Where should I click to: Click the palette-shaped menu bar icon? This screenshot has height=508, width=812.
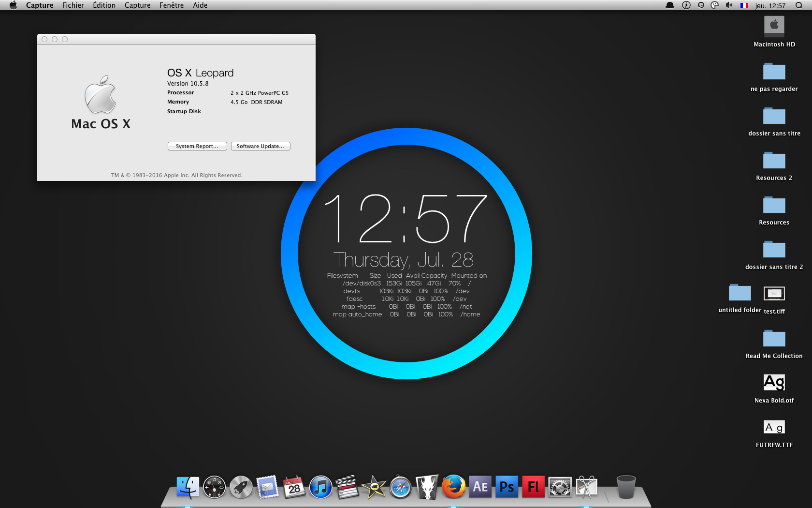click(715, 5)
